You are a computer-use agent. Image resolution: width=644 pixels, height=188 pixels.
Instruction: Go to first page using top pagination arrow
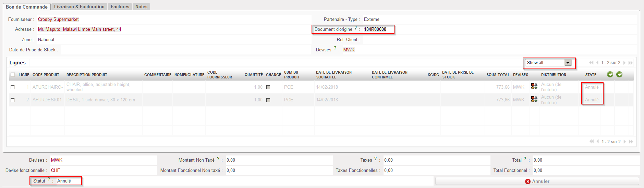[591, 63]
